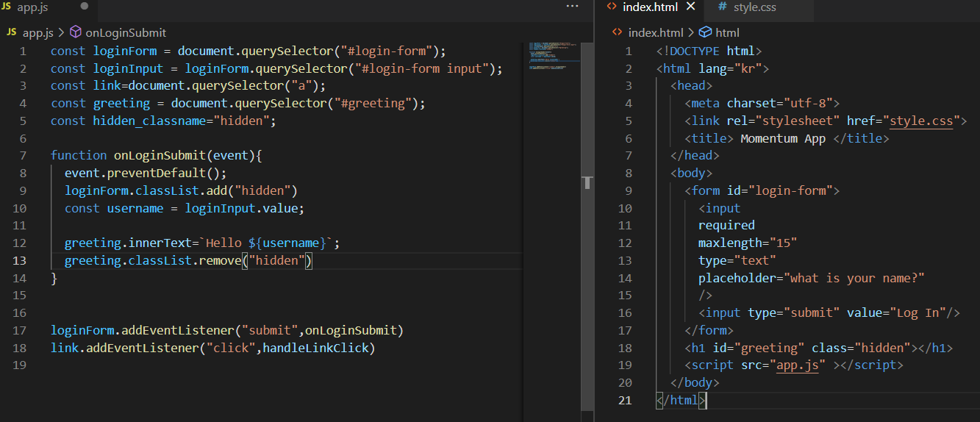Click Momentum App title text
This screenshot has width=980, height=422.
pos(783,138)
